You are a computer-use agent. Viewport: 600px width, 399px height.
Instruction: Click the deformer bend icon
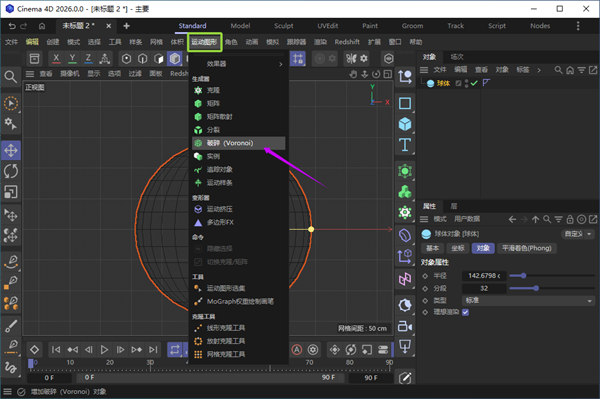[405, 235]
